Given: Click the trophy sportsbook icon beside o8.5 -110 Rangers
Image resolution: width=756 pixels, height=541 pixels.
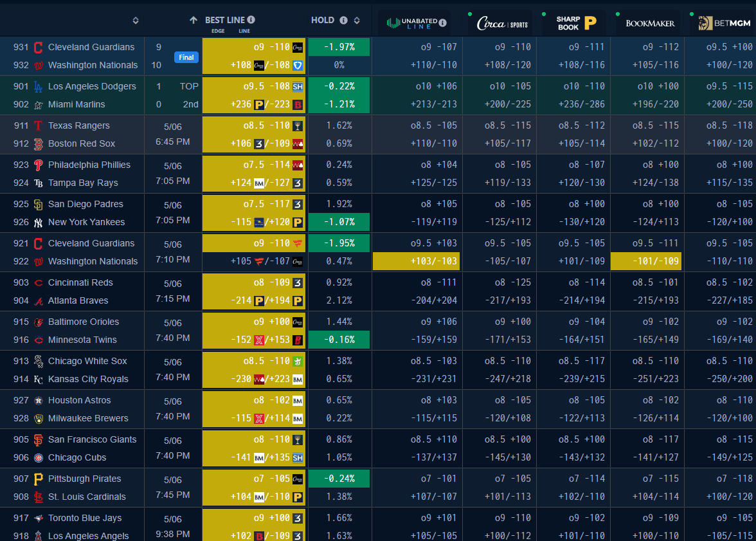Looking at the screenshot, I should 298,126.
